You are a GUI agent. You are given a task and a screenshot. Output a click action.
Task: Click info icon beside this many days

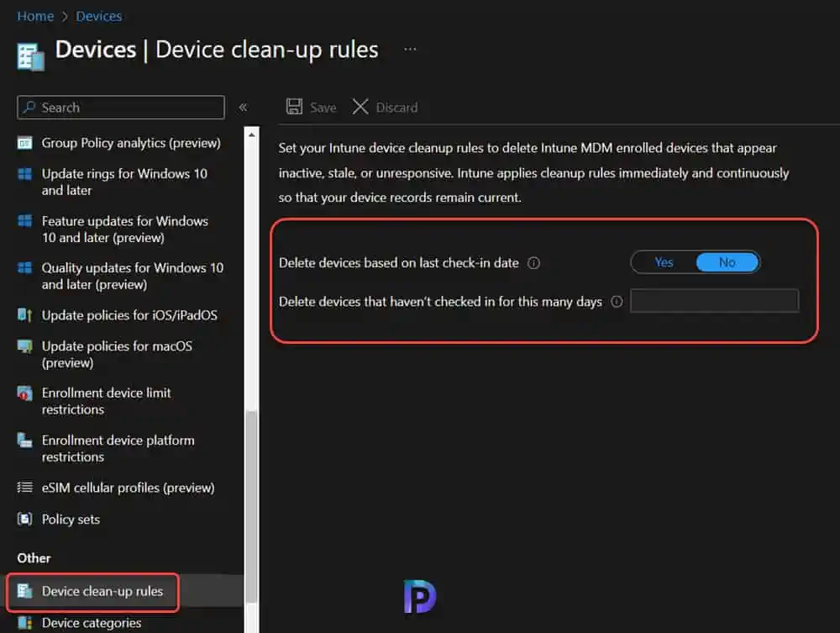tap(617, 302)
